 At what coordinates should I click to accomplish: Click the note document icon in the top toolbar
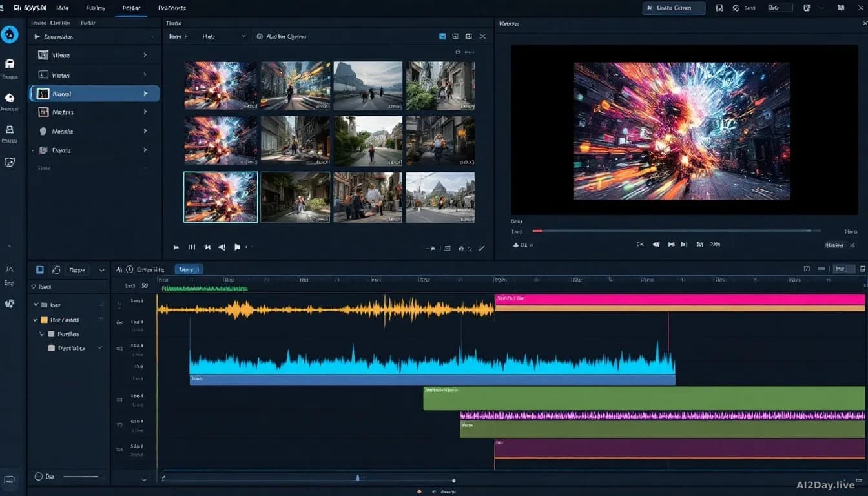(x=719, y=8)
